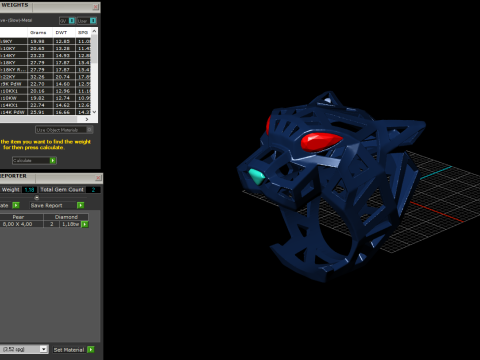Click the SPG column header
Screen dimensions: 480x360
pos(83,32)
